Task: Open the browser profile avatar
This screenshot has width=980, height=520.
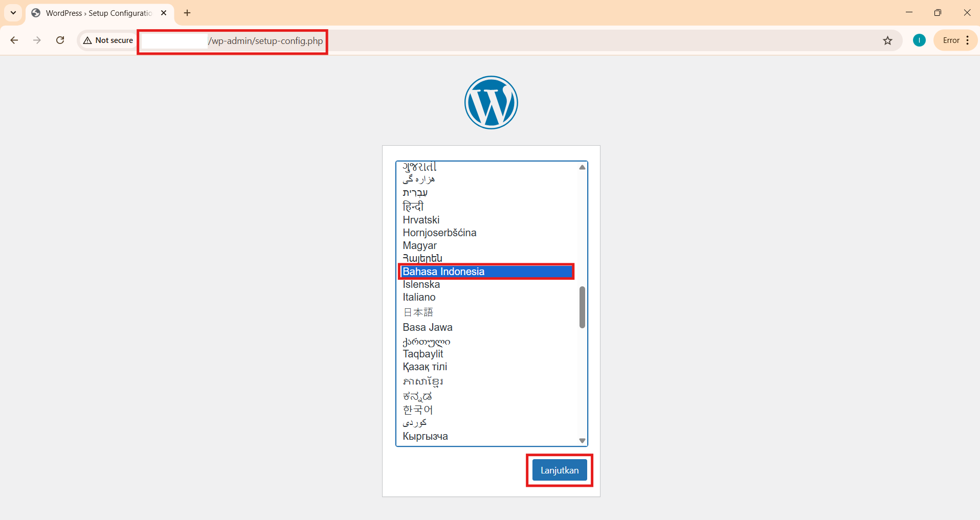Action: pos(919,40)
